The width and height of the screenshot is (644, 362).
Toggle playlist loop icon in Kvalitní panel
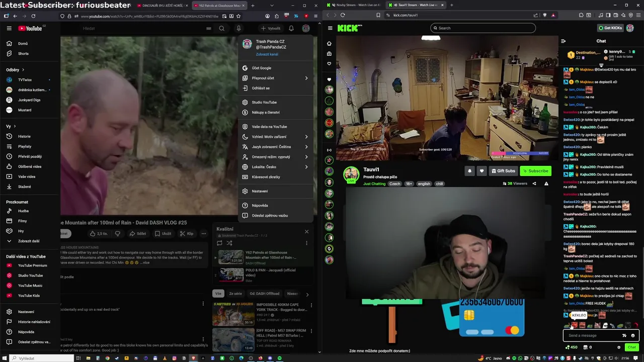pyautogui.click(x=219, y=243)
